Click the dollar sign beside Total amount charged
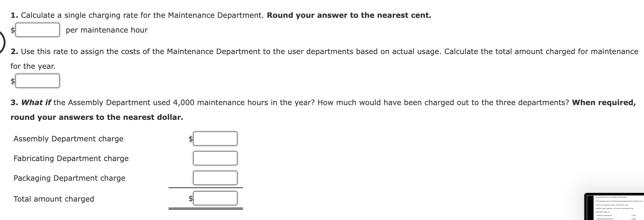The image size is (644, 220). [x=190, y=198]
